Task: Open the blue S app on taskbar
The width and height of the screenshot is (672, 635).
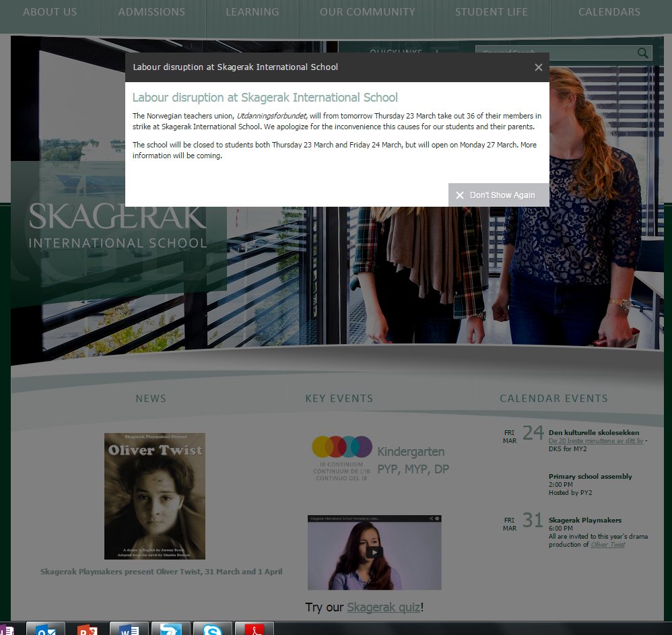Action: tap(170, 629)
